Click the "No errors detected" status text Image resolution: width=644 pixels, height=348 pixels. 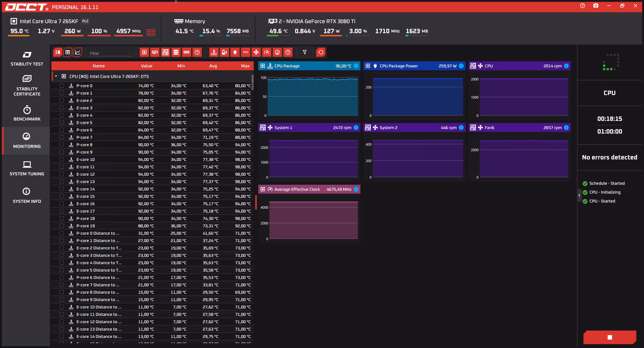[x=609, y=157]
